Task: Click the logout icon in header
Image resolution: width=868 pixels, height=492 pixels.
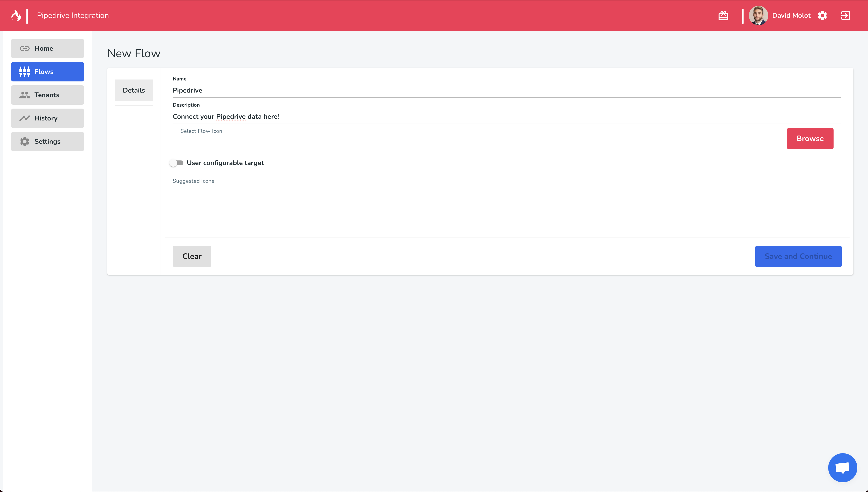Action: 845,16
